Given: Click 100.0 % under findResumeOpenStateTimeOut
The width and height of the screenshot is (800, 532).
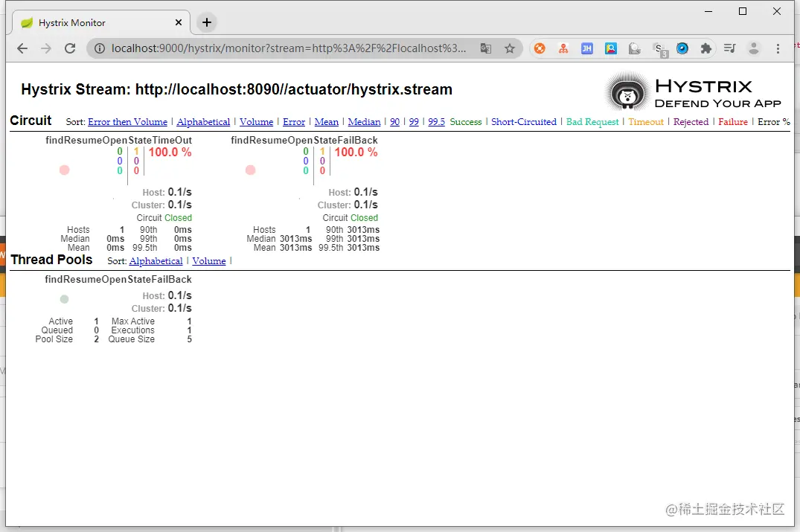Looking at the screenshot, I should (170, 152).
